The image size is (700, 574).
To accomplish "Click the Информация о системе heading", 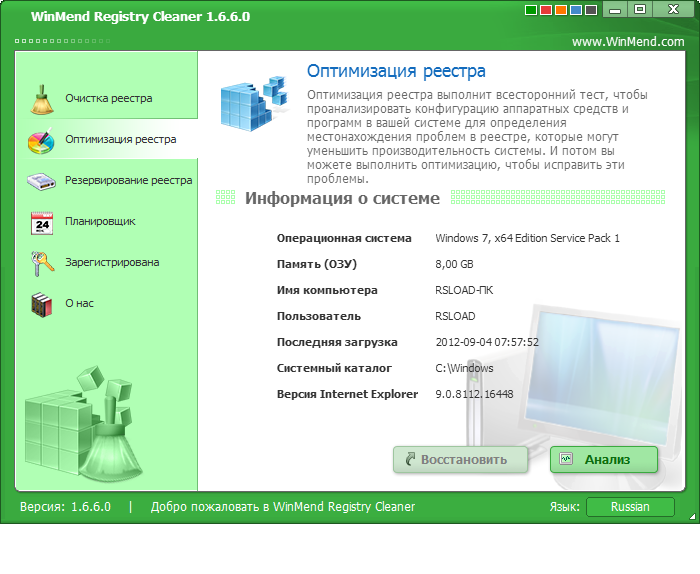I will (342, 198).
